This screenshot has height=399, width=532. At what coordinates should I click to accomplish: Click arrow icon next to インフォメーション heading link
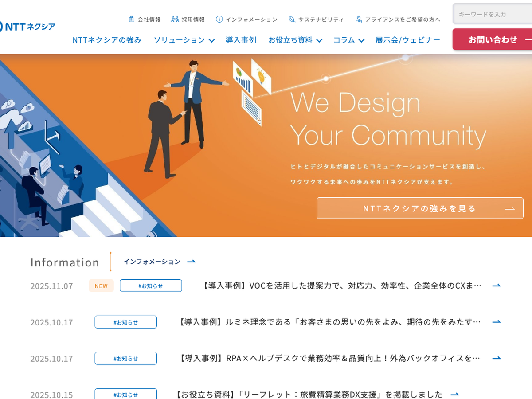click(191, 262)
